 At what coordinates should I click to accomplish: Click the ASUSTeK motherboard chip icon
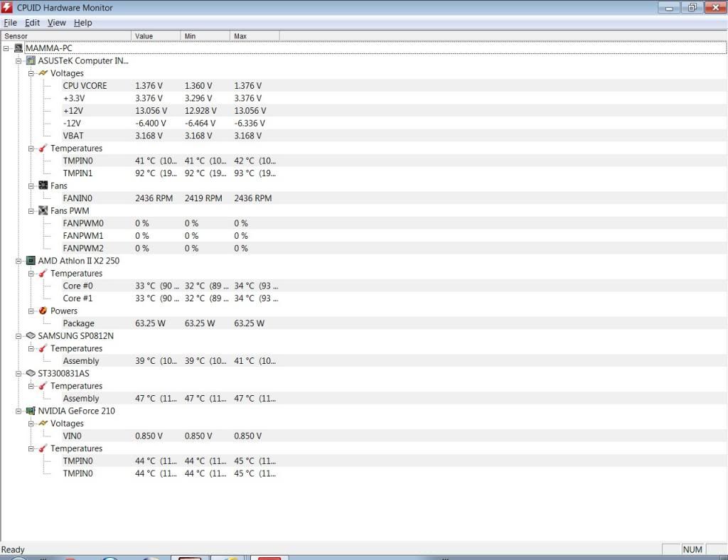coord(31,61)
